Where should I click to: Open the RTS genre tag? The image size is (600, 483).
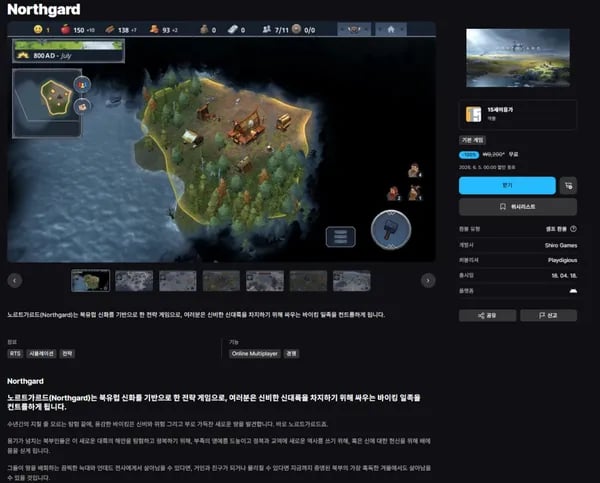pyautogui.click(x=15, y=354)
